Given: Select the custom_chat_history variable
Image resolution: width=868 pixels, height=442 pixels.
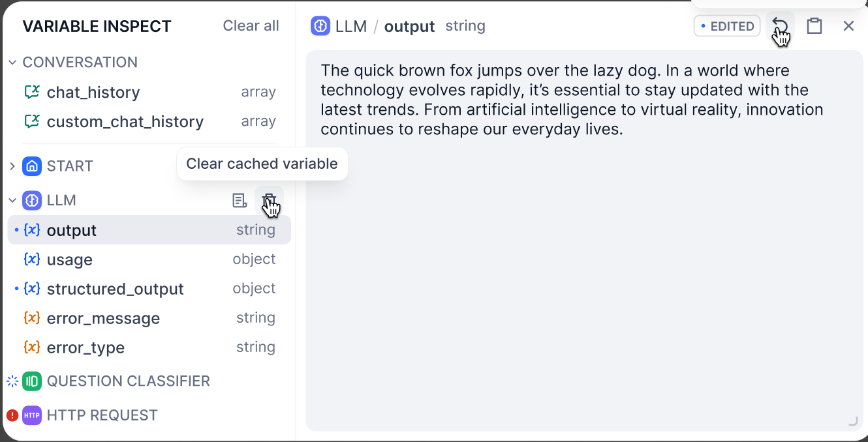Looking at the screenshot, I should coord(125,121).
